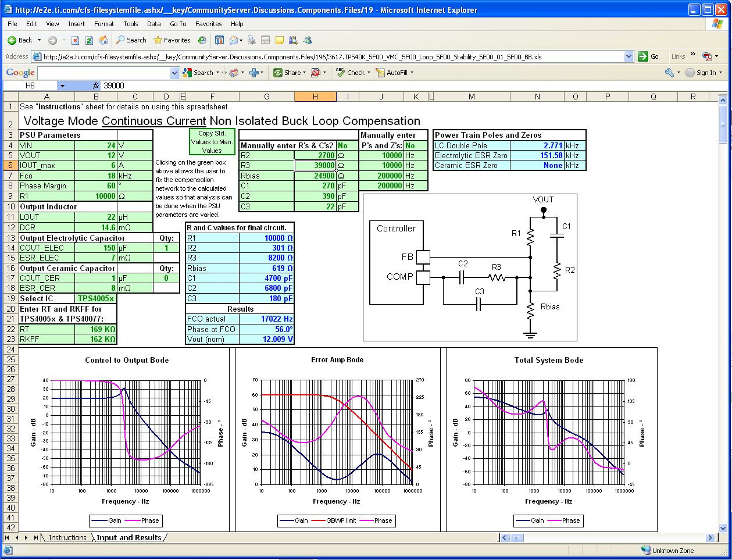The width and height of the screenshot is (732, 560).
Task: Jump to the last sheet tab arrow
Action: (x=36, y=538)
